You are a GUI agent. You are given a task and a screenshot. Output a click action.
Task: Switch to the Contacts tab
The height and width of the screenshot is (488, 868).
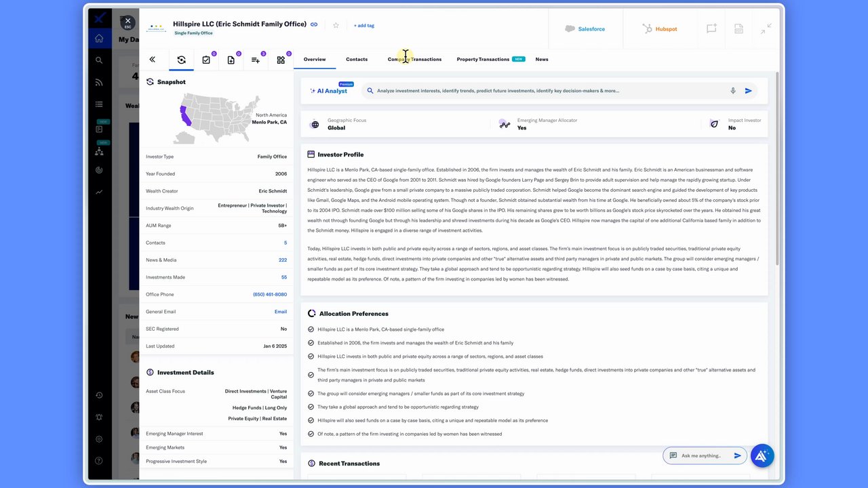357,60
